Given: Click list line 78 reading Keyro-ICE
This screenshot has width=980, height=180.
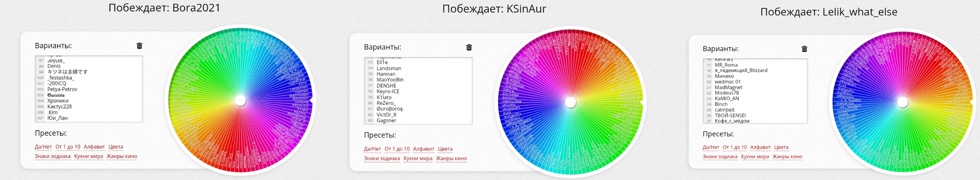Looking at the screenshot, I should pos(388,92).
